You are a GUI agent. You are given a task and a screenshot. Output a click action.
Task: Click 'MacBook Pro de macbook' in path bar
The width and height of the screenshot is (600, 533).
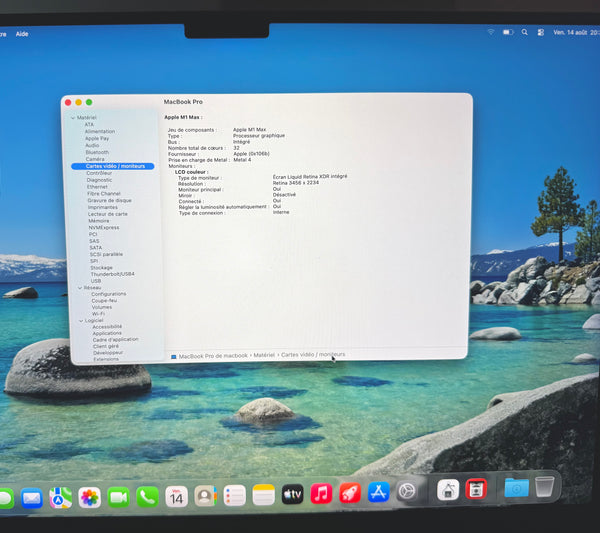coord(213,356)
